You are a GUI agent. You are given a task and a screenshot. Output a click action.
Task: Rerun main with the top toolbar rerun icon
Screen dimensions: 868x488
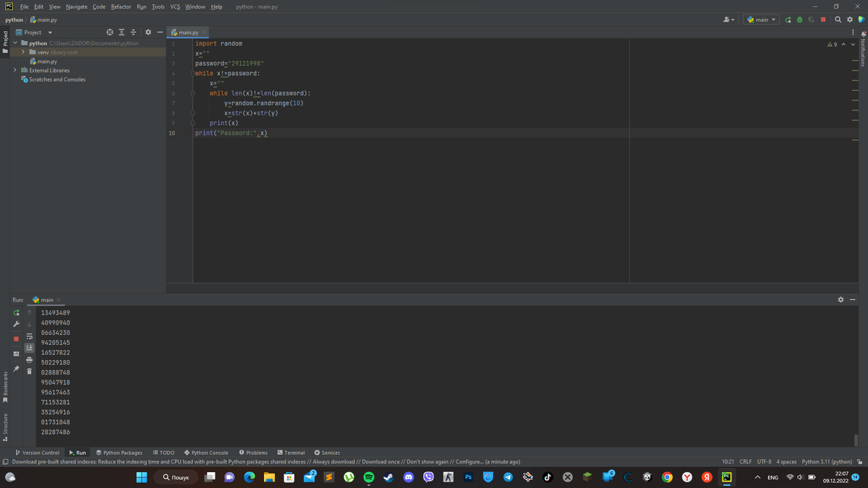788,20
